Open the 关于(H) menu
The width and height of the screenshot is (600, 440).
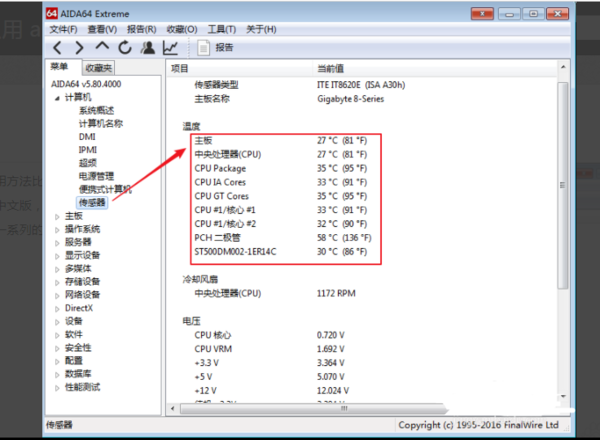coord(261,29)
